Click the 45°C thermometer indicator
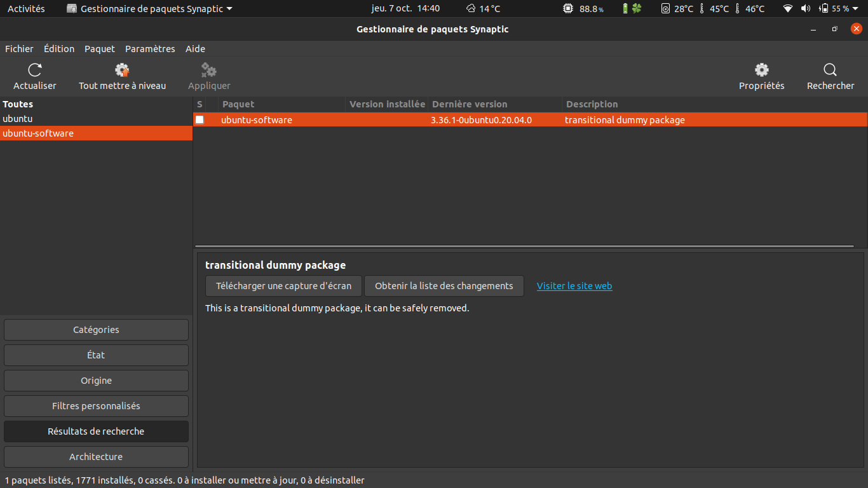Viewport: 868px width, 488px height. (714, 9)
